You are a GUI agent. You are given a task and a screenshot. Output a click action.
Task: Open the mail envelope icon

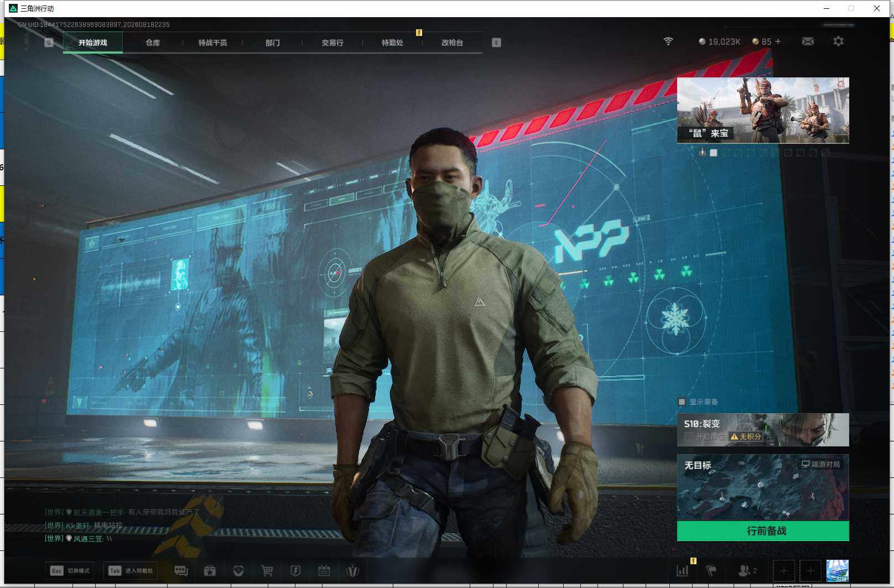[x=808, y=41]
